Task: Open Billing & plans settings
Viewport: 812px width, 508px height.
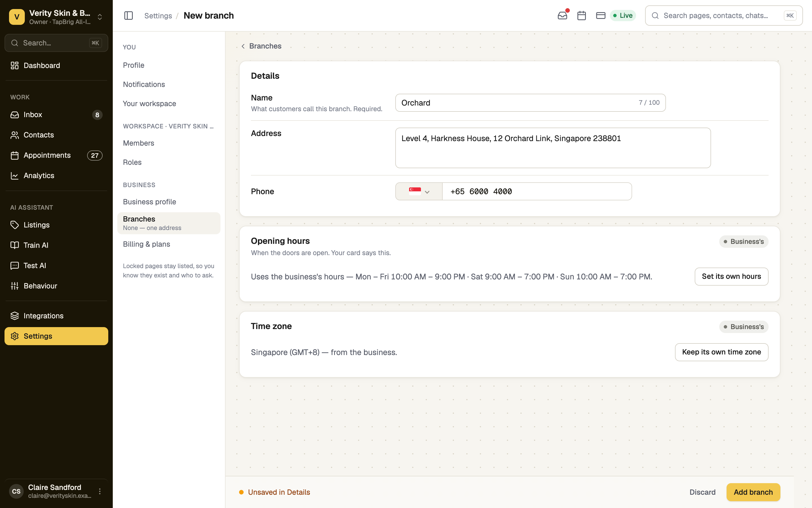Action: point(168,244)
